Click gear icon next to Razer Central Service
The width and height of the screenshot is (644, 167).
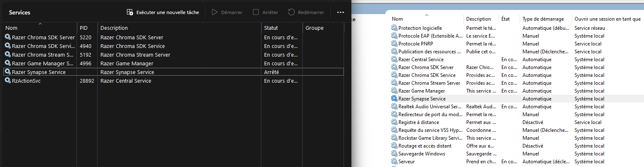394,59
